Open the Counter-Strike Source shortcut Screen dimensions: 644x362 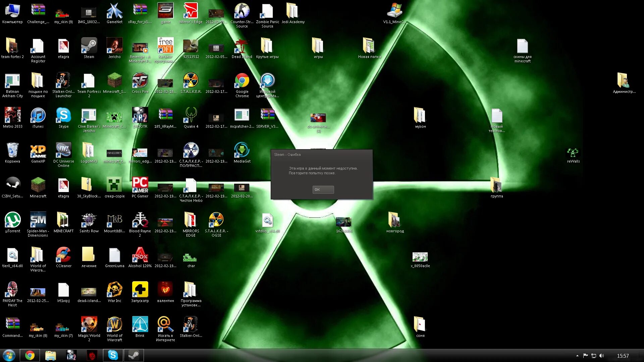tap(242, 11)
